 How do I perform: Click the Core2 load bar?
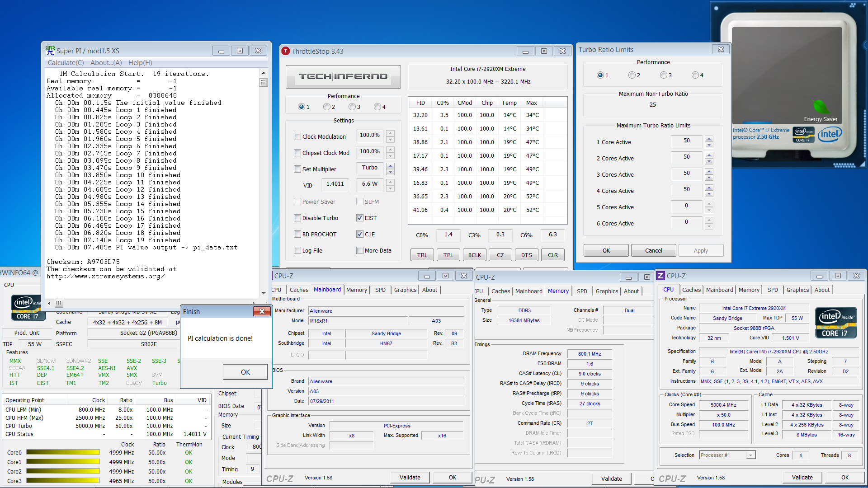(63, 471)
